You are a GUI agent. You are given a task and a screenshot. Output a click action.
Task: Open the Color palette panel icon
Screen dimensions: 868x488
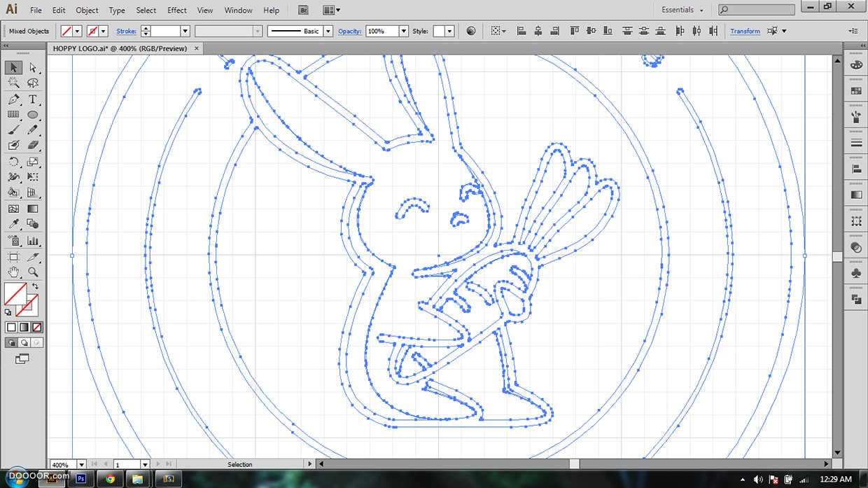[x=856, y=65]
